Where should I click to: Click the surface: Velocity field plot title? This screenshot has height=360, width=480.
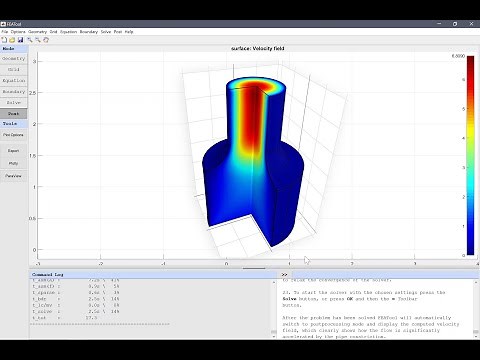[x=258, y=48]
